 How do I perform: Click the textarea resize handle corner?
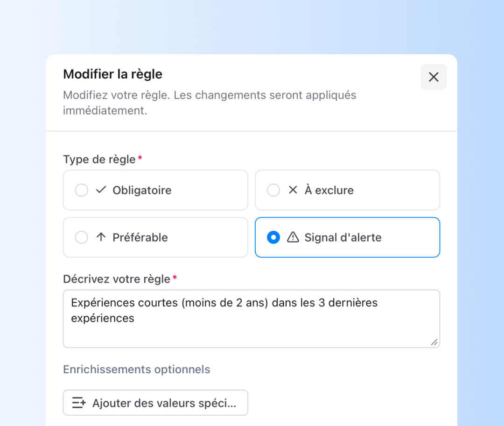tap(434, 342)
